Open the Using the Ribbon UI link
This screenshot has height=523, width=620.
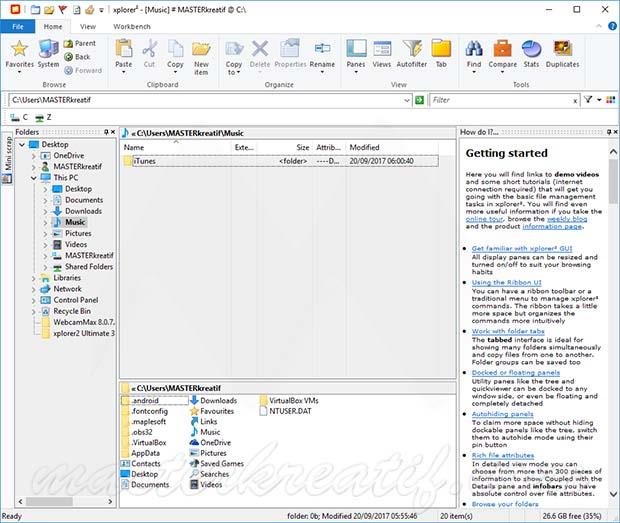point(507,283)
